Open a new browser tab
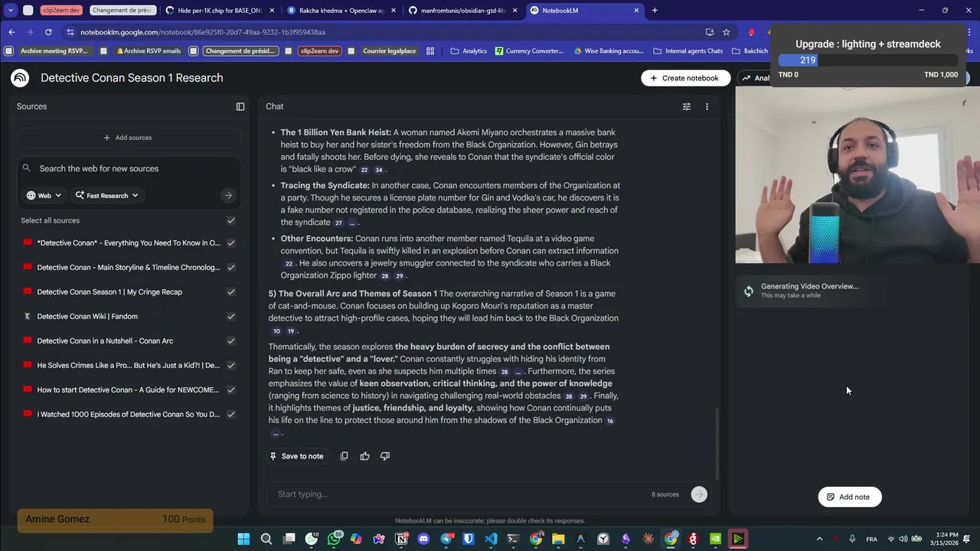This screenshot has width=980, height=551. point(655,11)
